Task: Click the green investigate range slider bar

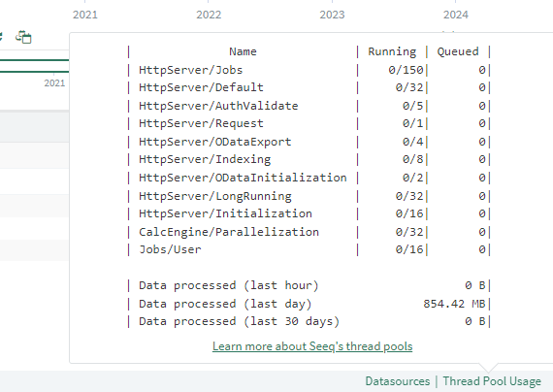Action: [x=34, y=66]
